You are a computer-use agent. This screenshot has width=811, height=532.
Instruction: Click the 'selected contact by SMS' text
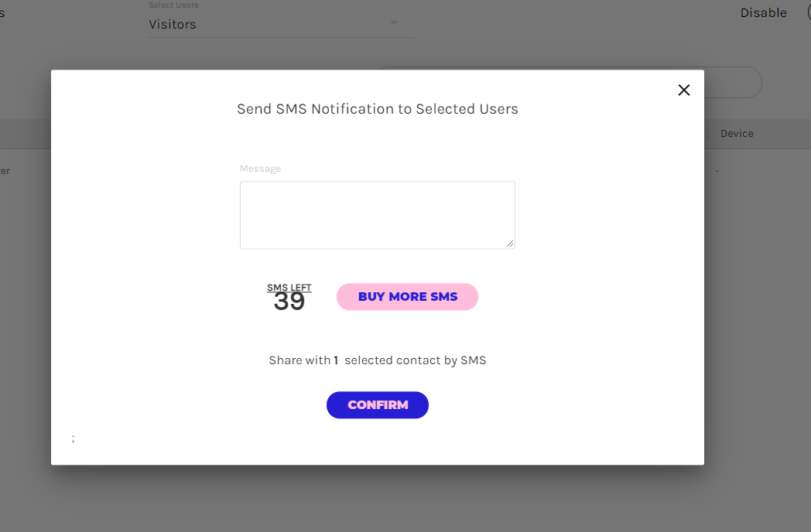pyautogui.click(x=415, y=360)
